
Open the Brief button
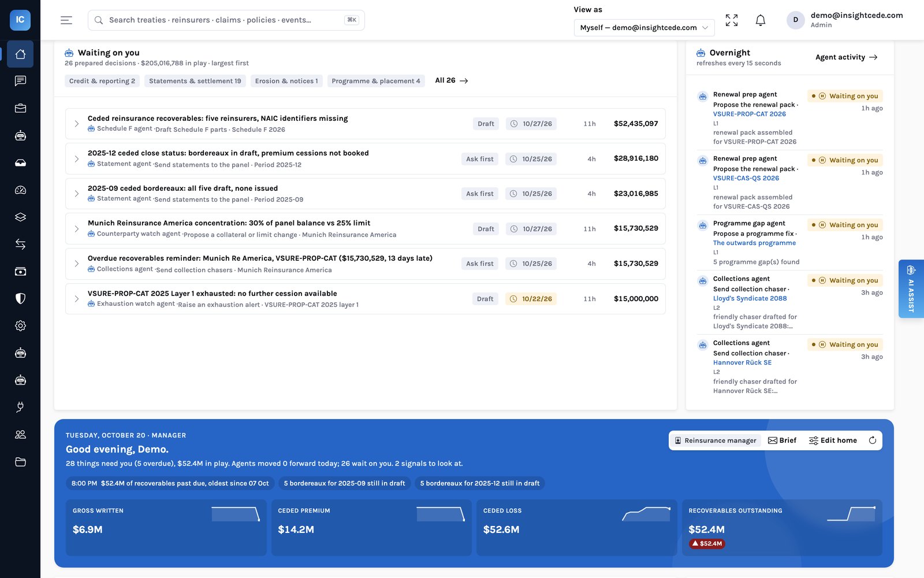[x=782, y=440]
